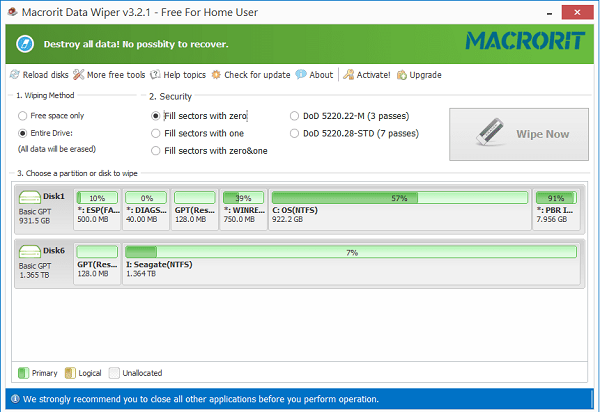The height and width of the screenshot is (412, 600).
Task: Select DoD 5220.28-STD (7 passes)
Action: (x=354, y=133)
